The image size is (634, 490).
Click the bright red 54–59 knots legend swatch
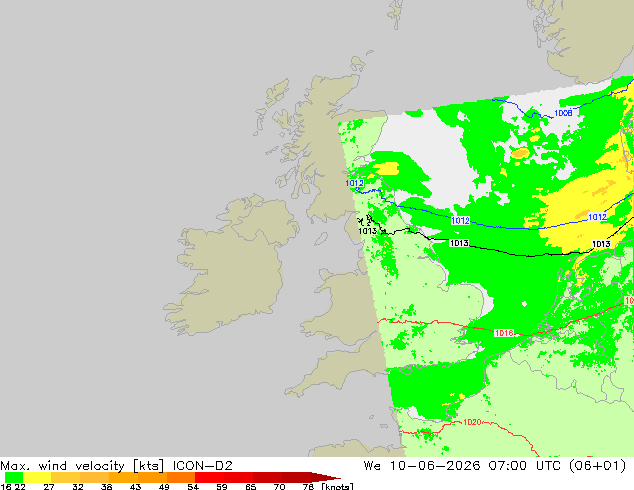pyautogui.click(x=209, y=477)
